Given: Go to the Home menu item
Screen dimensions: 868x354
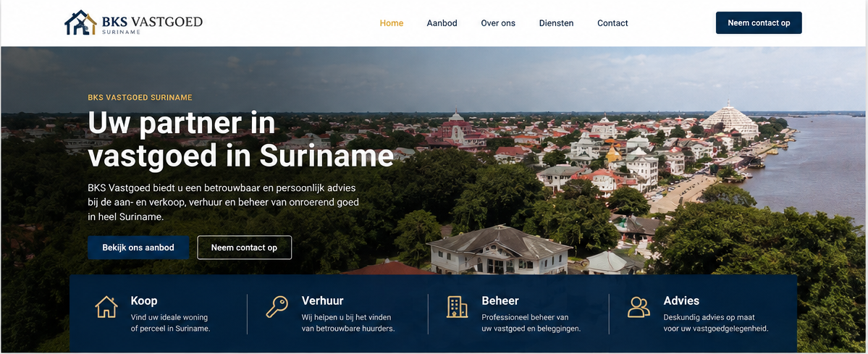Looking at the screenshot, I should [392, 23].
